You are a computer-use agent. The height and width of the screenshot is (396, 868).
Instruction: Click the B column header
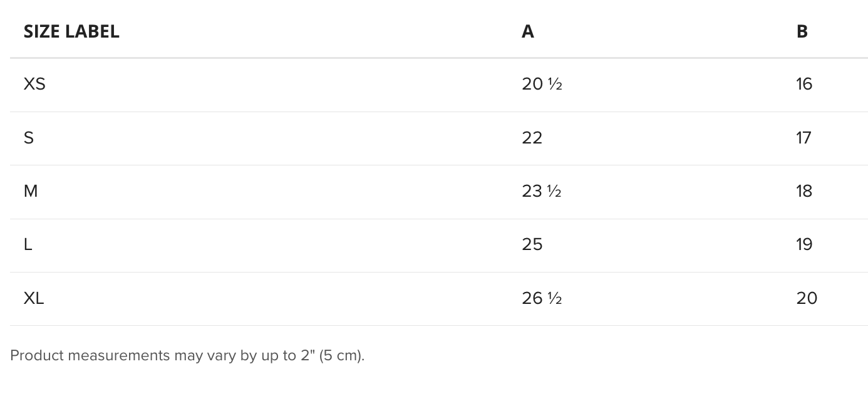802,31
